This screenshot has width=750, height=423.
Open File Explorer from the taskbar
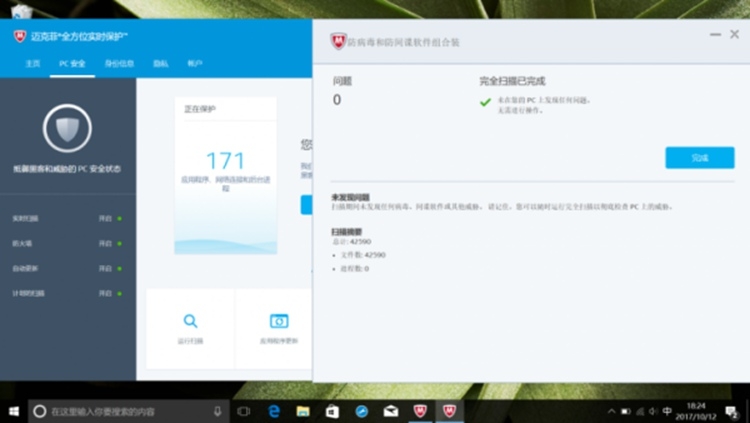point(303,411)
